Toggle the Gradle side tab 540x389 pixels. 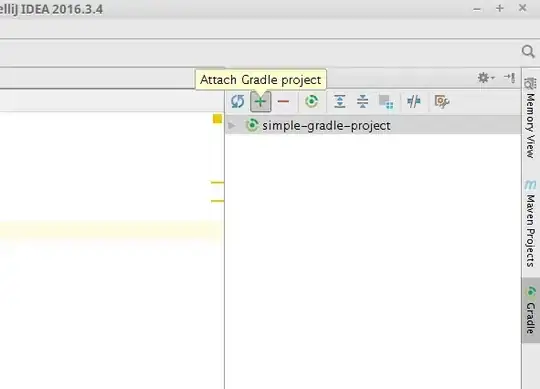[x=531, y=310]
